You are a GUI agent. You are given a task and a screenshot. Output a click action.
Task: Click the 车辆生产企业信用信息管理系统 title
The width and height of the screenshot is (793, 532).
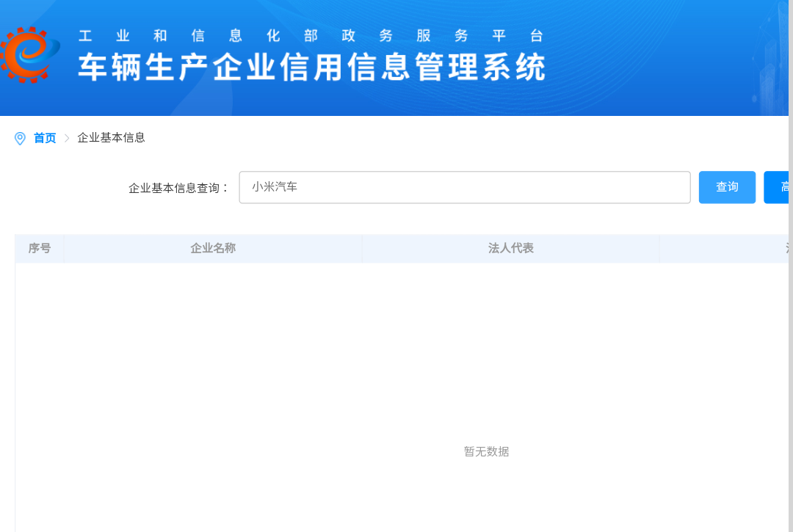click(x=312, y=68)
